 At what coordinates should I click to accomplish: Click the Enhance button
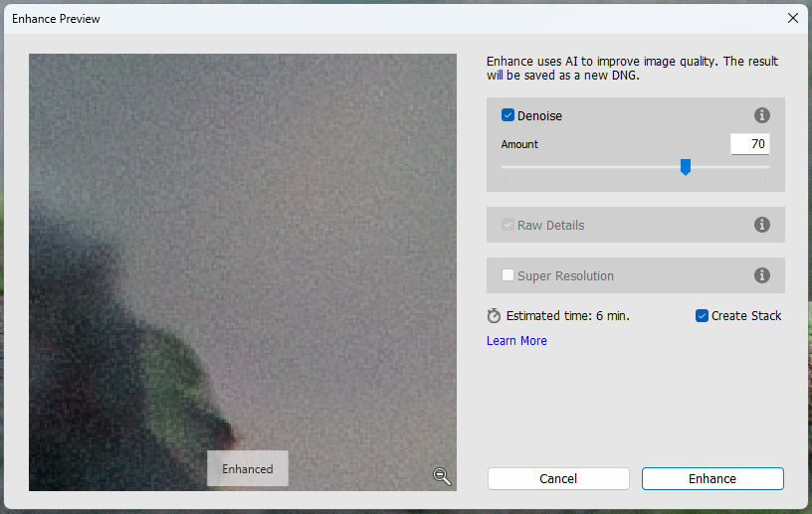click(712, 478)
